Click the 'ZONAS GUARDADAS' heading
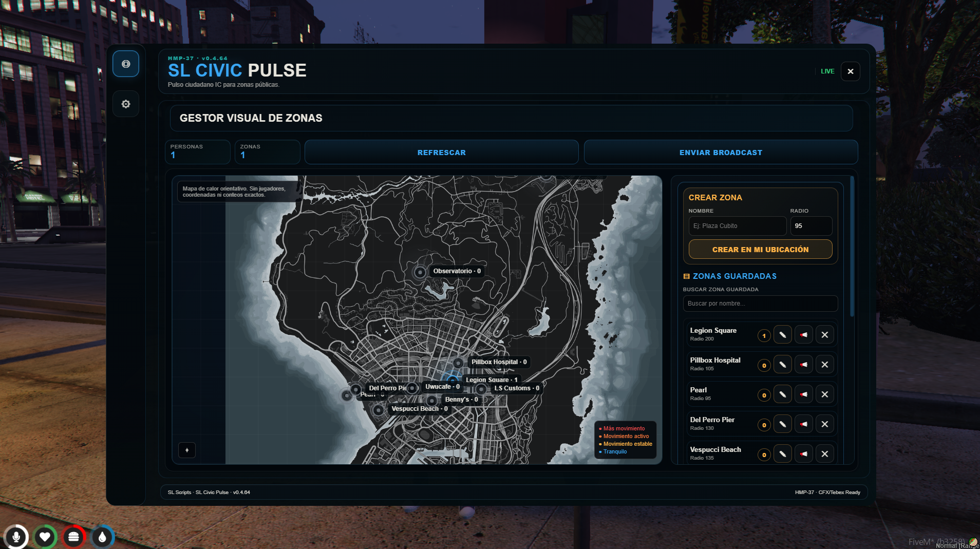This screenshot has height=549, width=980. coord(734,276)
